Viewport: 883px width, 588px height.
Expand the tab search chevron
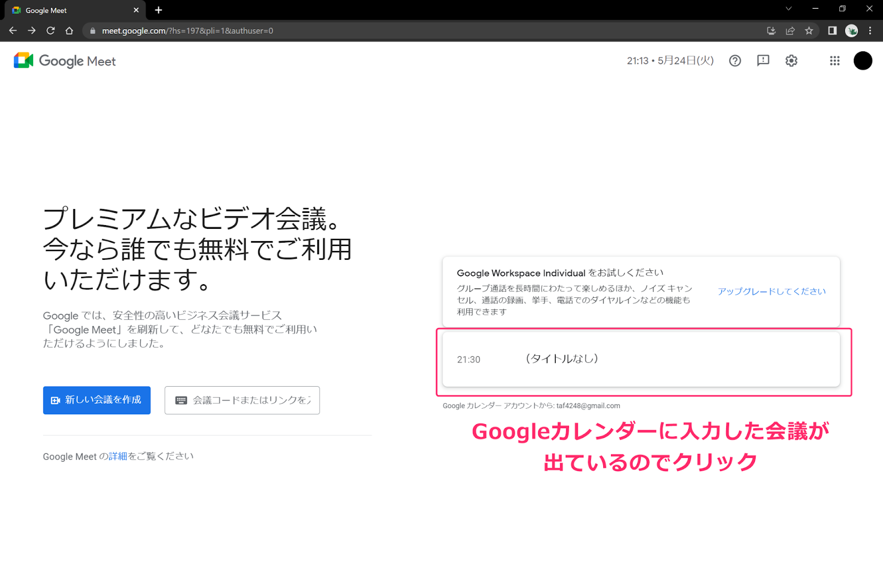[789, 8]
